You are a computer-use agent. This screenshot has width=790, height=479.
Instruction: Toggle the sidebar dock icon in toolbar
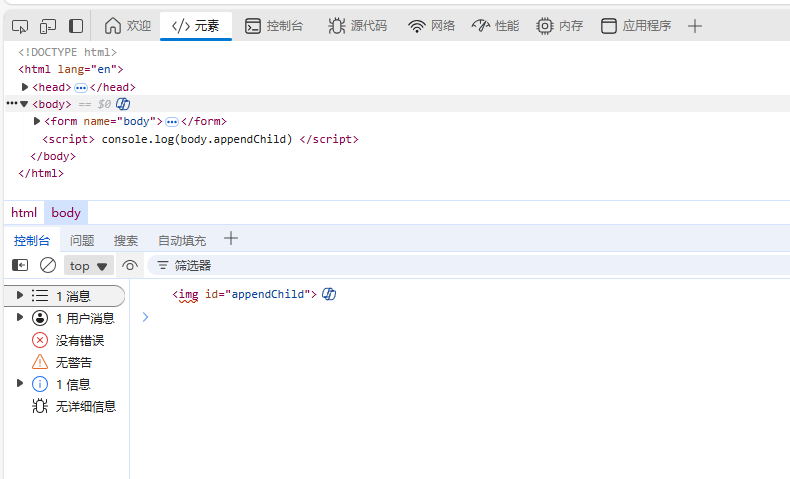tap(76, 26)
